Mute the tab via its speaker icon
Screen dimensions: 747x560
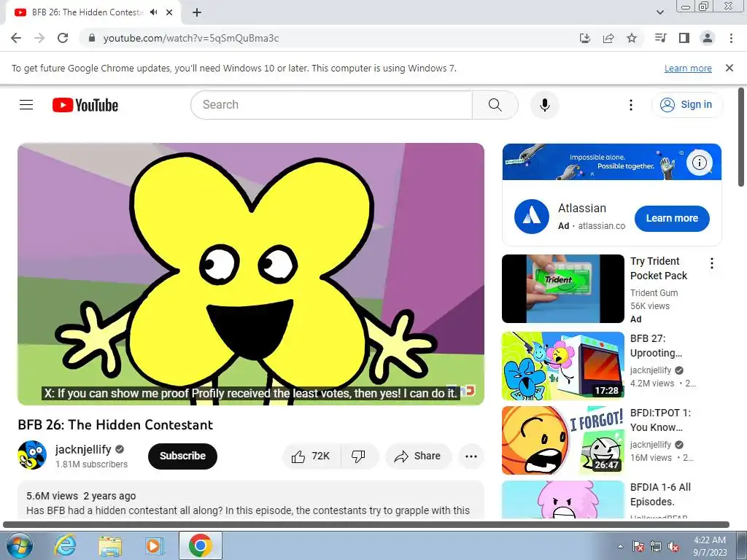153,12
